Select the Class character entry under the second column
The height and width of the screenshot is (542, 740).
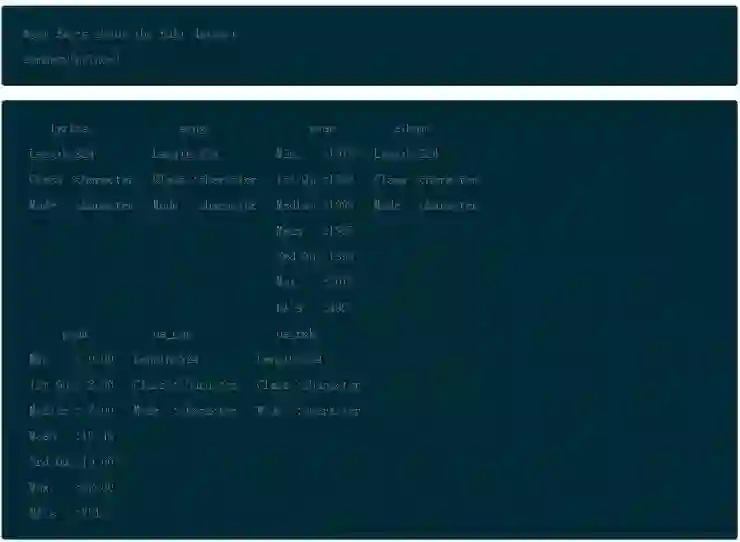(204, 180)
